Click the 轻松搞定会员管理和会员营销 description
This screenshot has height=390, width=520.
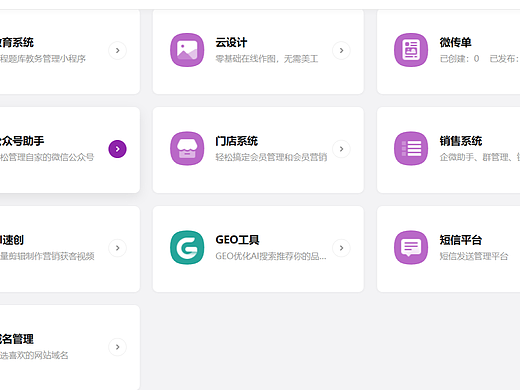271,157
